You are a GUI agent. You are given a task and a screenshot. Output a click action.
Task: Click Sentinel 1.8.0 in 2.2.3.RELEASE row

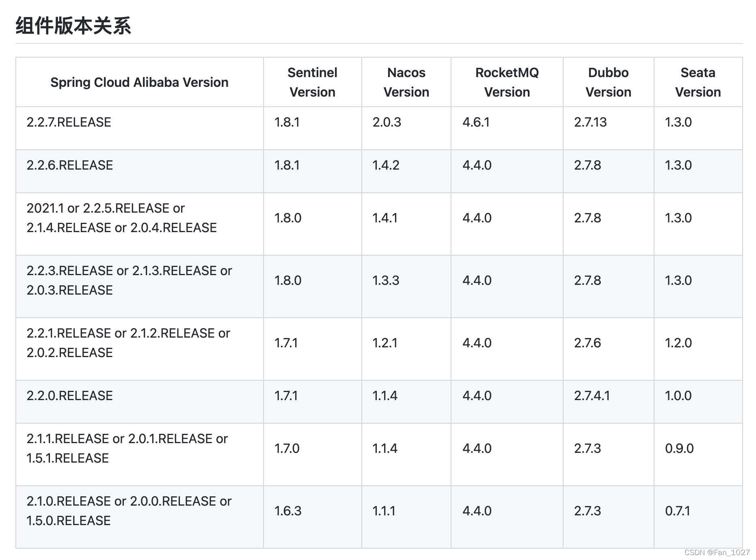(x=288, y=280)
